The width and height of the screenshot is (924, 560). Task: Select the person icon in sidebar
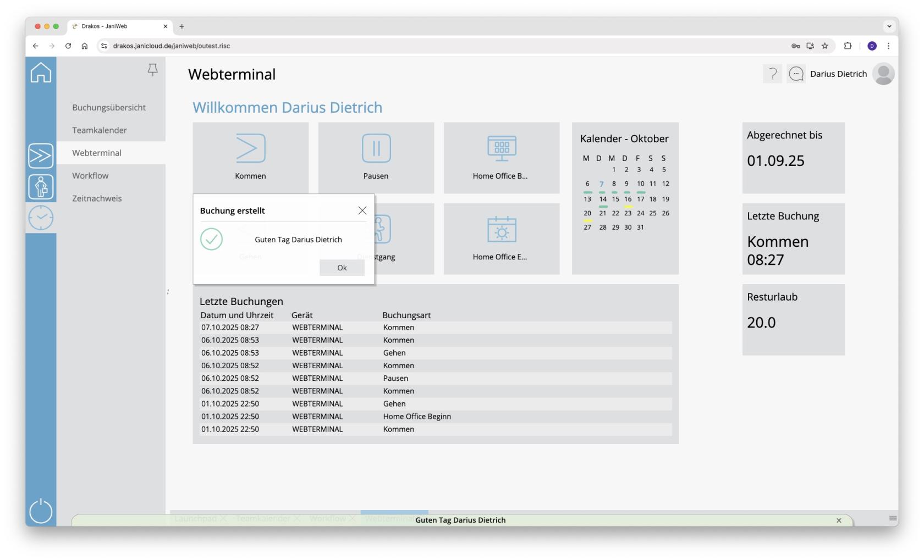(x=41, y=187)
